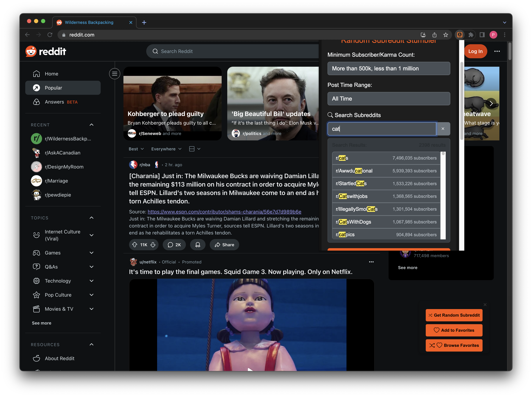The image size is (532, 397).
Task: Open r/Marriage recent community
Action: click(x=63, y=181)
